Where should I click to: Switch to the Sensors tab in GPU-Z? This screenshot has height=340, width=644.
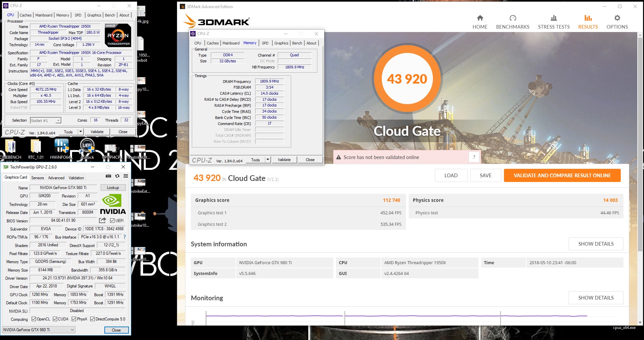[37, 178]
